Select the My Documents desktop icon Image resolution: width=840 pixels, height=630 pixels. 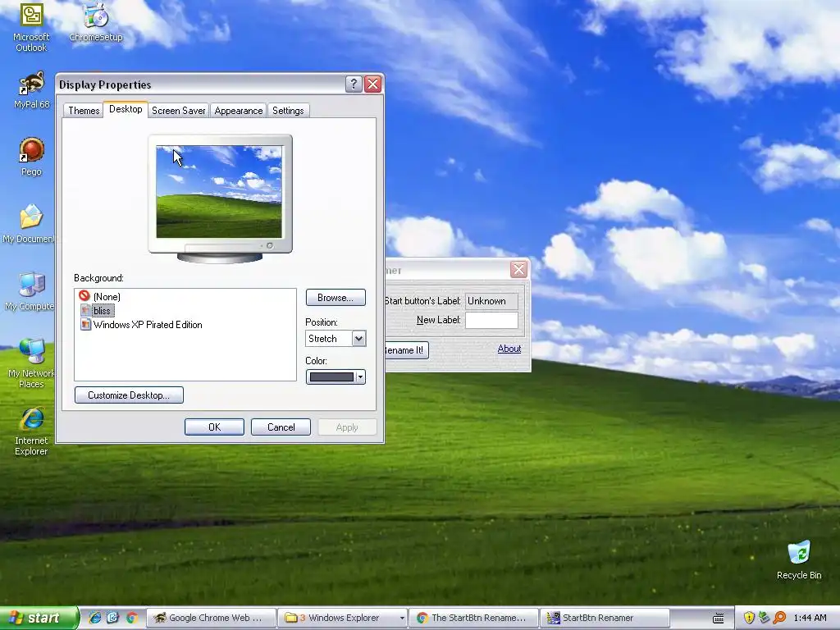click(30, 224)
